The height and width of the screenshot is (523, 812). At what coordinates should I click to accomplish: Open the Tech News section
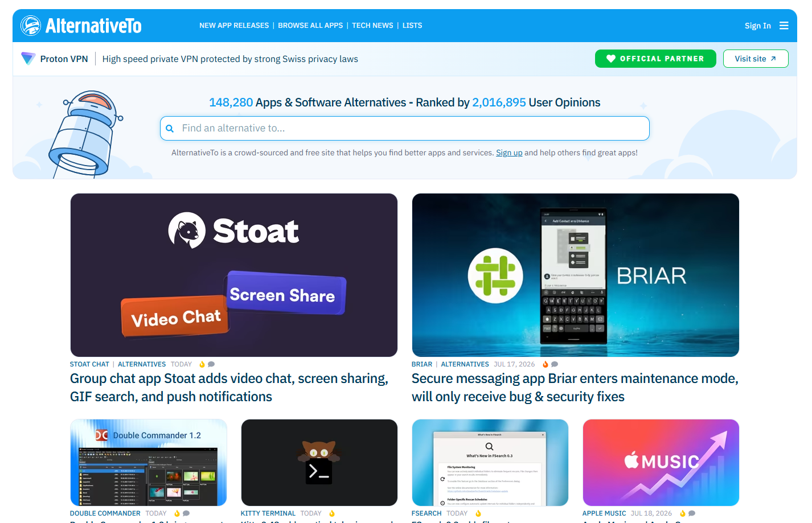pyautogui.click(x=372, y=26)
